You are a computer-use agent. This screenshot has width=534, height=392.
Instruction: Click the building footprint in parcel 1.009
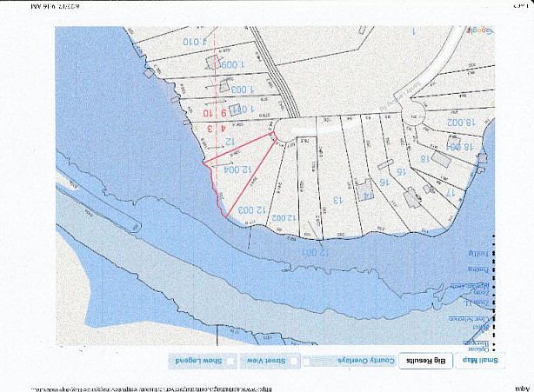[212, 63]
